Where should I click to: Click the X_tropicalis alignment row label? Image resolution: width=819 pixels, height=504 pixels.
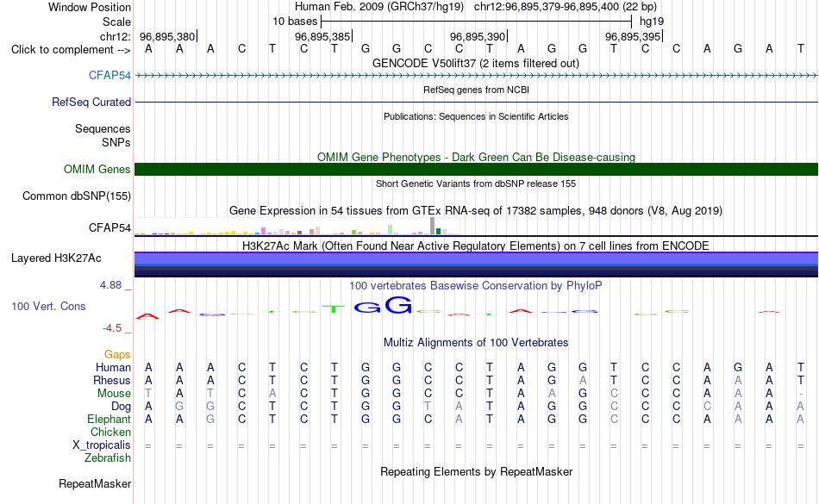point(102,445)
